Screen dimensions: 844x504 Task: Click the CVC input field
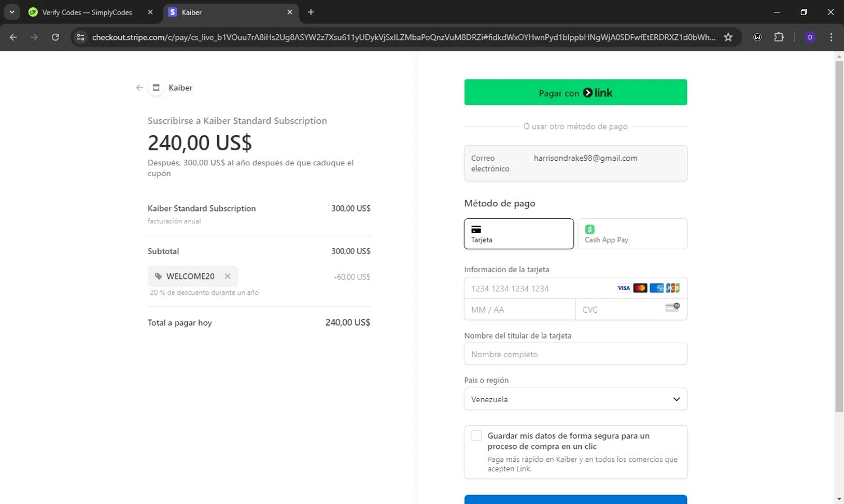[x=631, y=309]
